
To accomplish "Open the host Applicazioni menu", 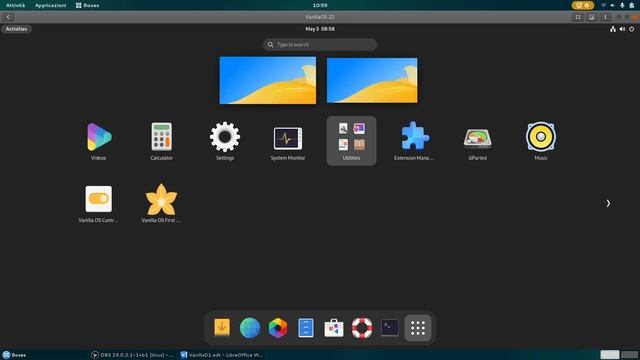I will (51, 5).
